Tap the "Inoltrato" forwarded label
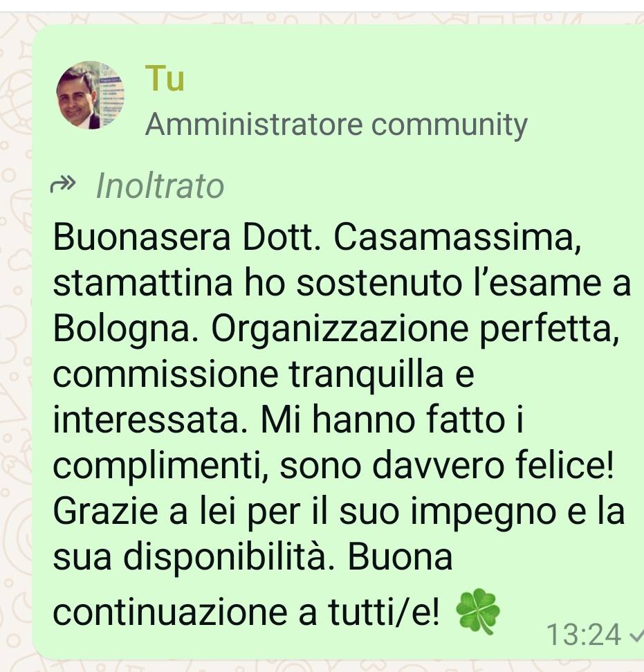 160,186
